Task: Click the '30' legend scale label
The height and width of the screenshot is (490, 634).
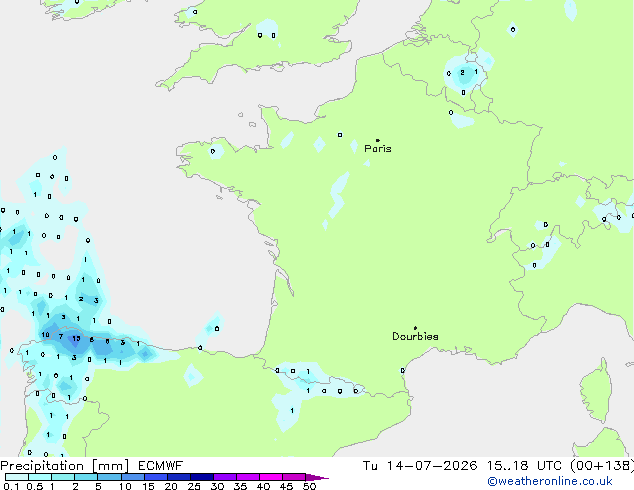Action: [217, 486]
